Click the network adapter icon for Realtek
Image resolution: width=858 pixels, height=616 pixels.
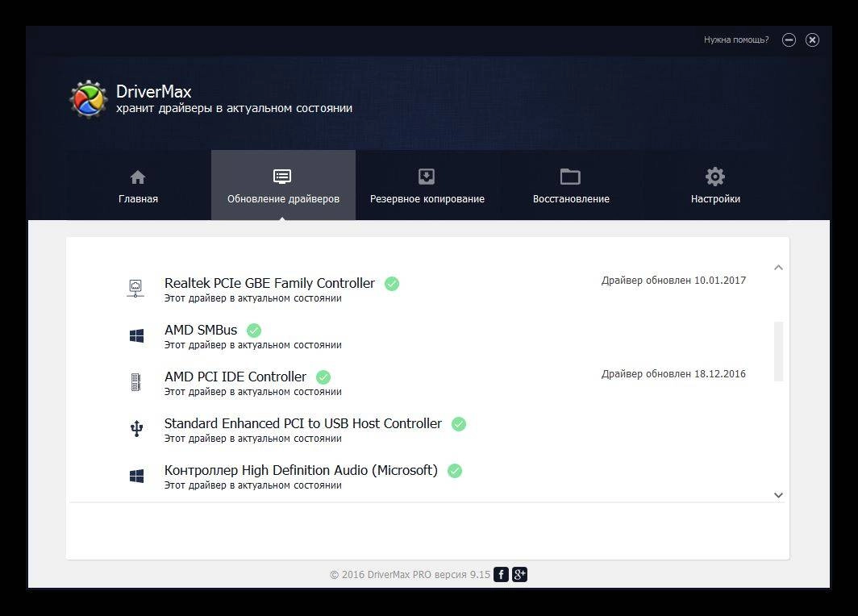(135, 289)
